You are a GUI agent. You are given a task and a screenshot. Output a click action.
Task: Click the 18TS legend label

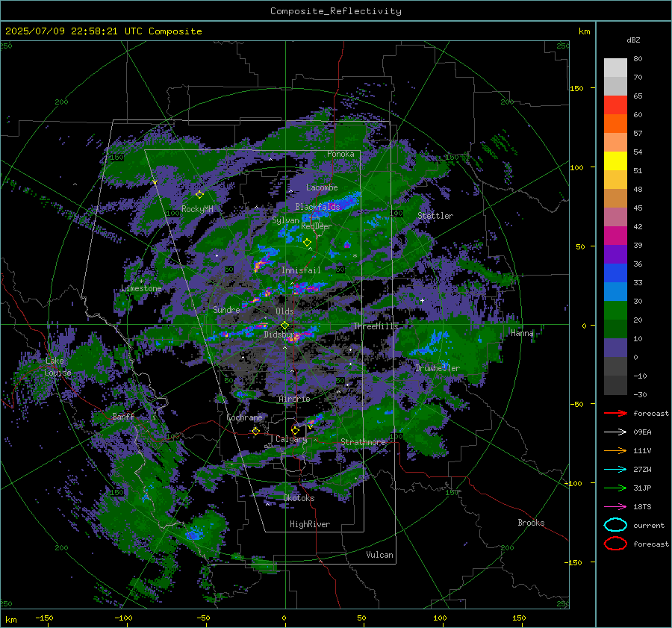click(642, 507)
